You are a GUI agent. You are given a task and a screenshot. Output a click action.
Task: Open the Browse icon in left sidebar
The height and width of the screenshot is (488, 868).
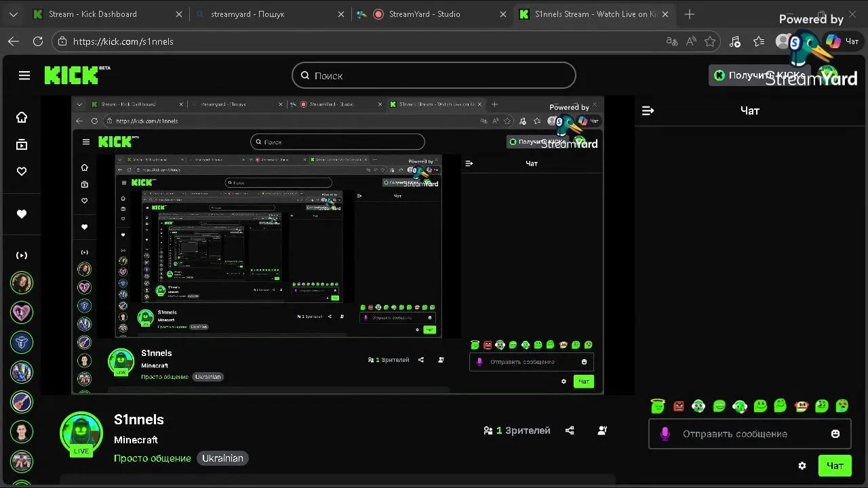point(22,144)
